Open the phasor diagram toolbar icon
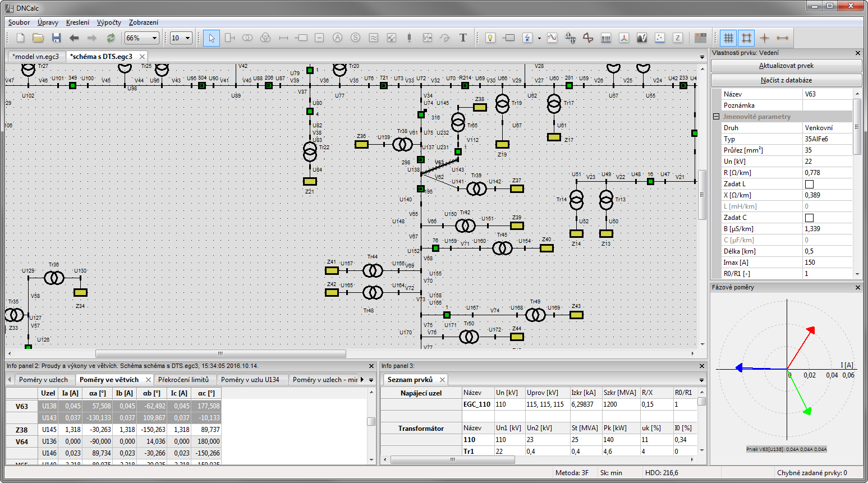This screenshot has width=868, height=483. coord(624,38)
